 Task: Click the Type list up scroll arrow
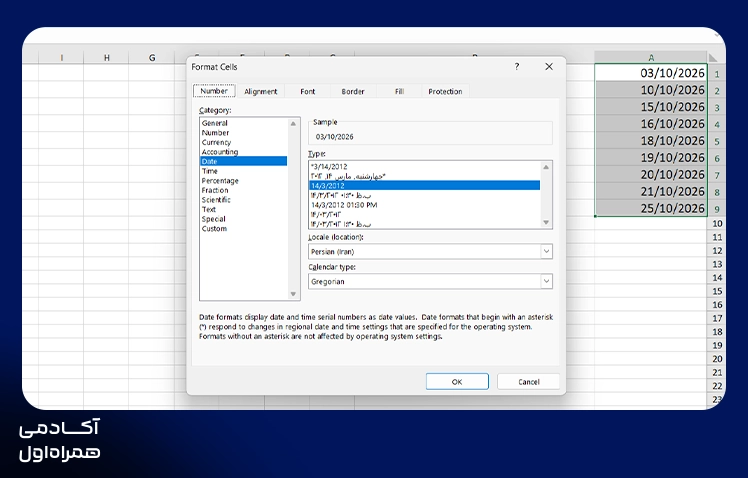tap(546, 167)
